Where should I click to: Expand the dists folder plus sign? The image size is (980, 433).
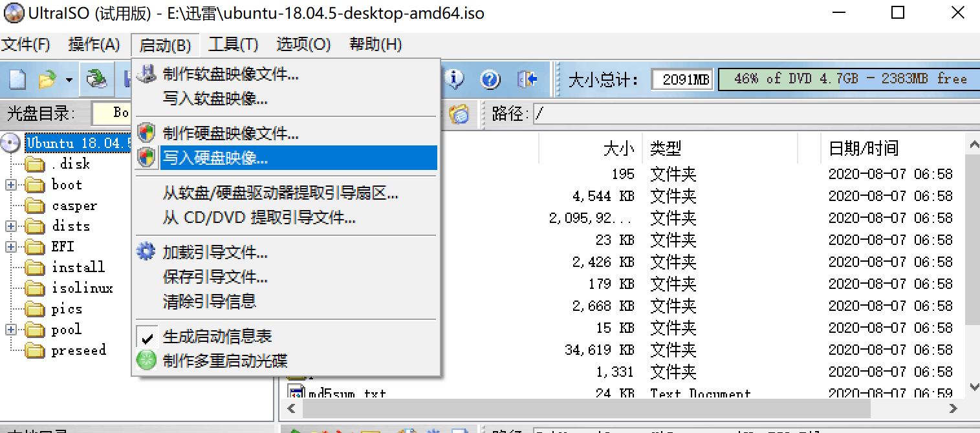click(x=11, y=226)
